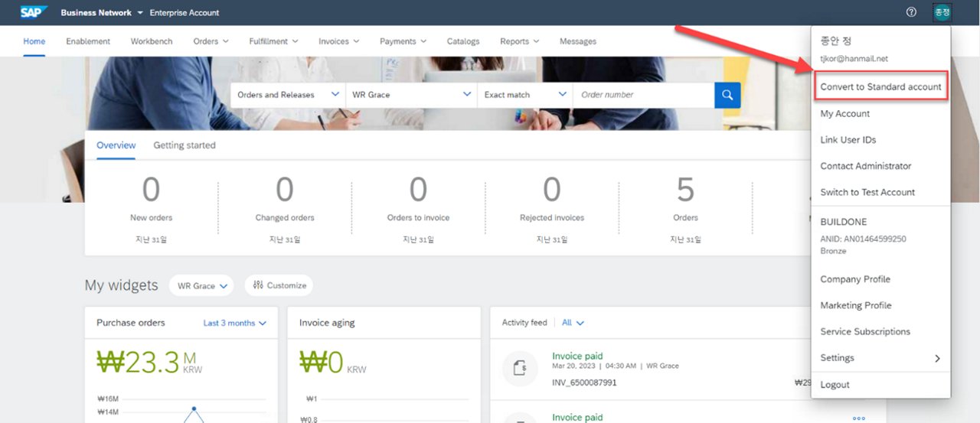
Task: Click the email tjkor@hanmail.net
Action: click(x=854, y=59)
